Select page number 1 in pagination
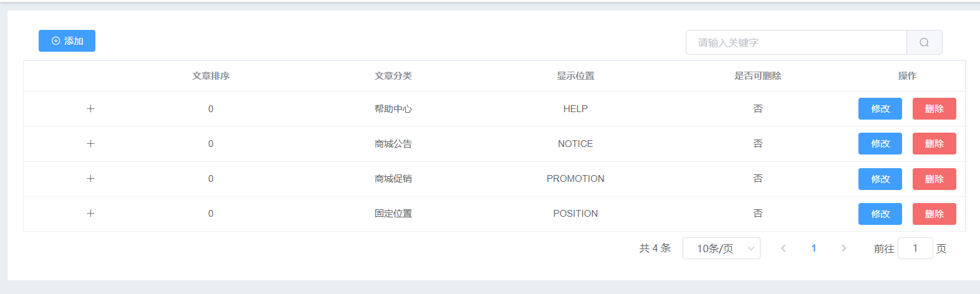 pyautogui.click(x=814, y=248)
